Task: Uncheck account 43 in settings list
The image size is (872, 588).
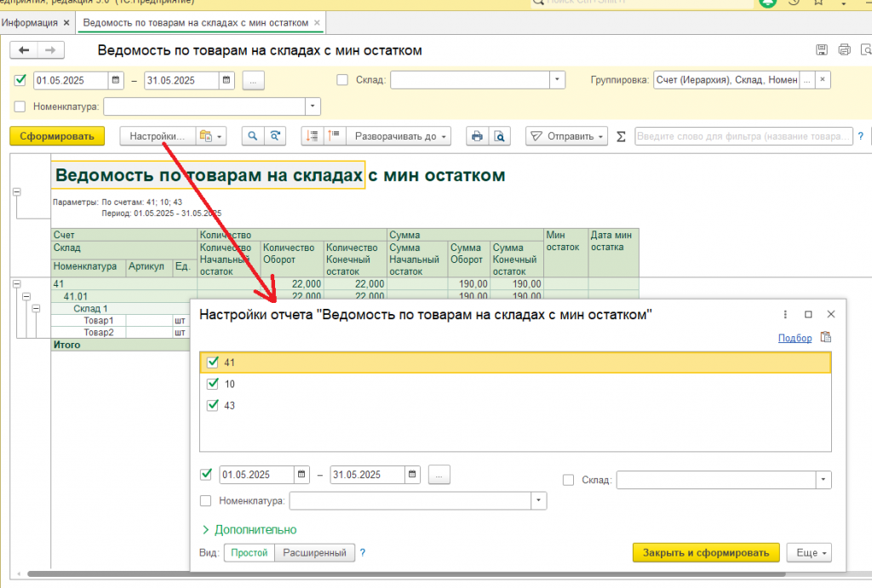Action: click(212, 405)
